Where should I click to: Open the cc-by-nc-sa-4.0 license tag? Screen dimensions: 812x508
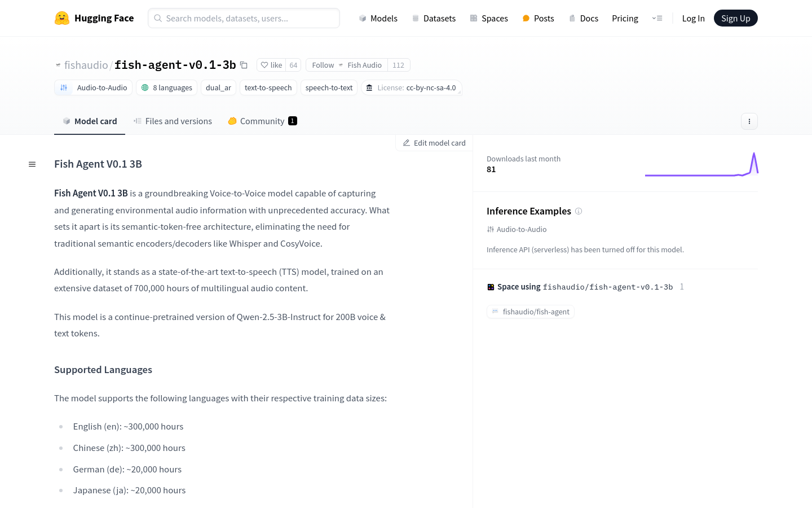(412, 87)
